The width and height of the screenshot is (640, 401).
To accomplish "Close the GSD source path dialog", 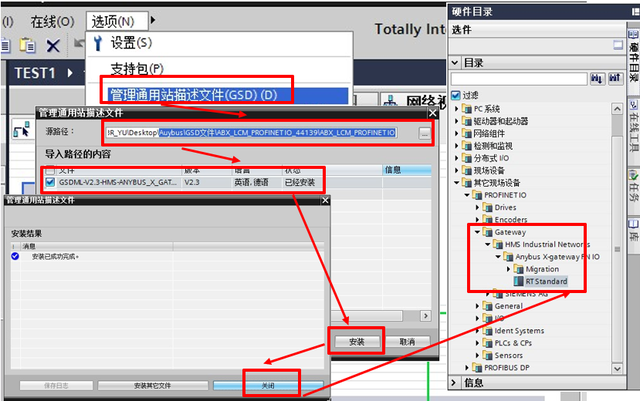I will [433, 113].
